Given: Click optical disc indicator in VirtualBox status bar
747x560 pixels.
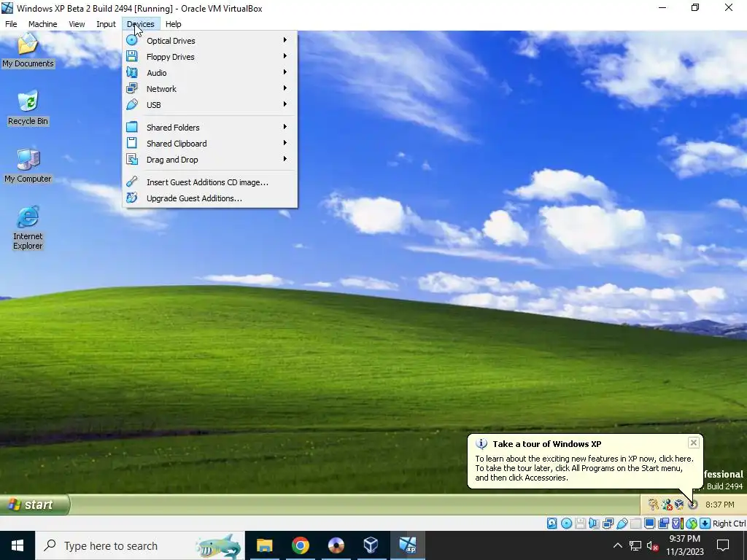Looking at the screenshot, I should point(566,524).
